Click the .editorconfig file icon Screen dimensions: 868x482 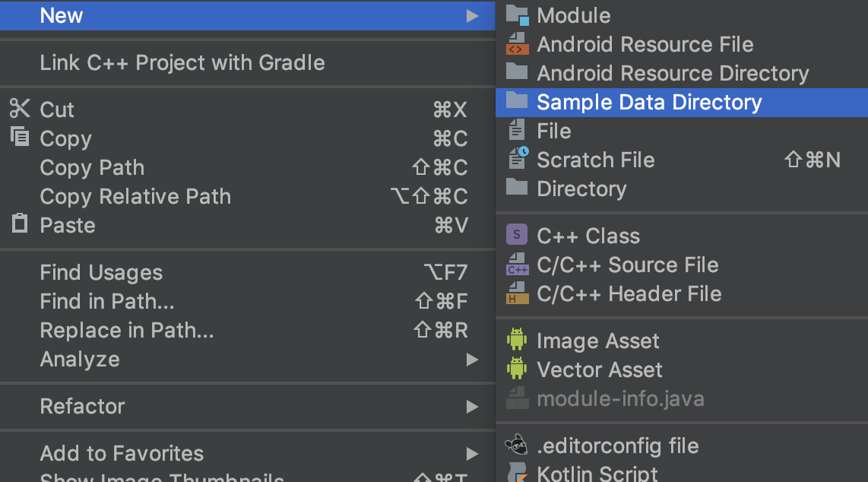pyautogui.click(x=517, y=446)
